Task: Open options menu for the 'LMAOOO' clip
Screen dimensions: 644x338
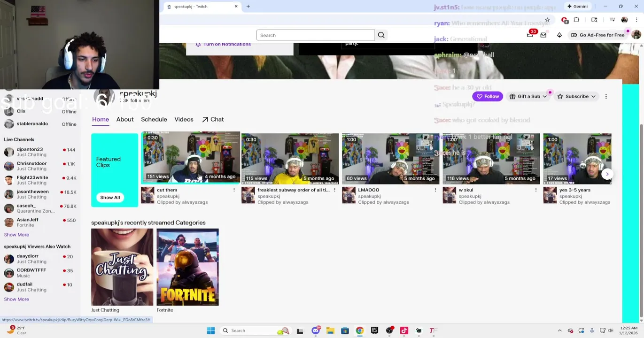Action: pyautogui.click(x=435, y=190)
